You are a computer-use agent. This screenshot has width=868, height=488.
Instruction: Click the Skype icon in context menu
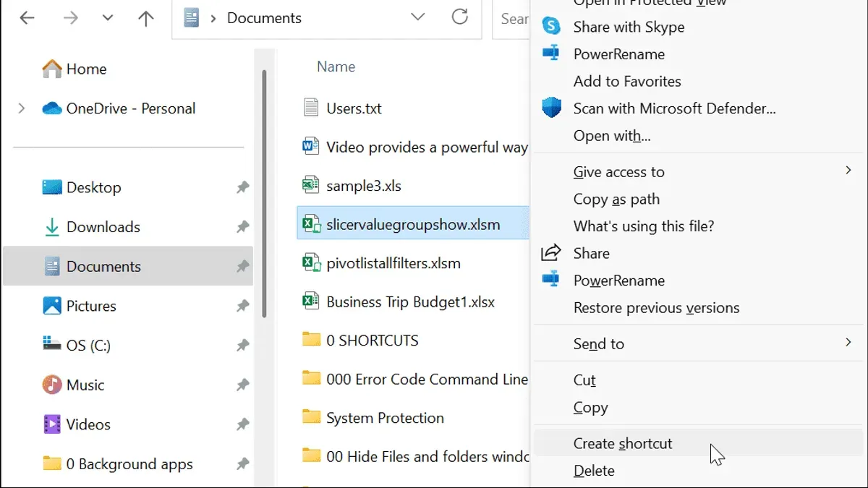(x=551, y=27)
